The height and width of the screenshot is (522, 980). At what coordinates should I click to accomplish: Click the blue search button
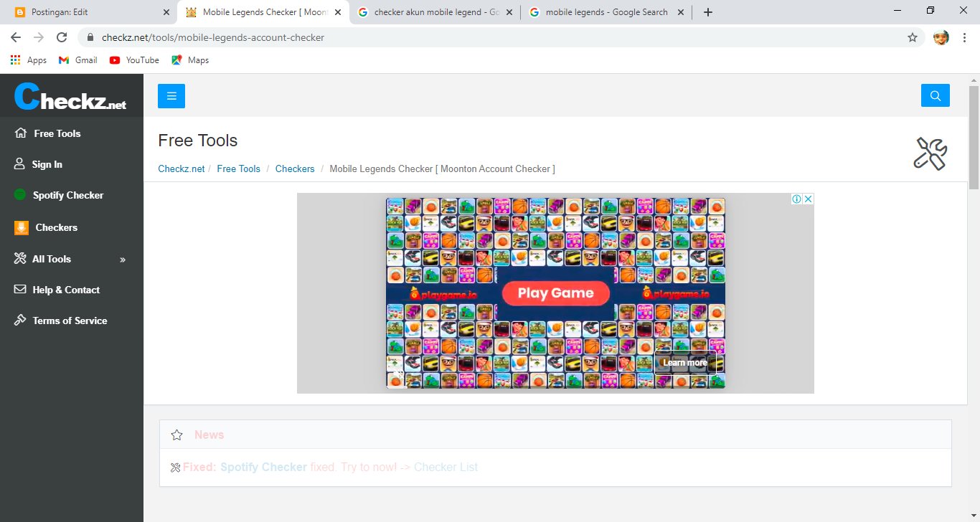936,95
